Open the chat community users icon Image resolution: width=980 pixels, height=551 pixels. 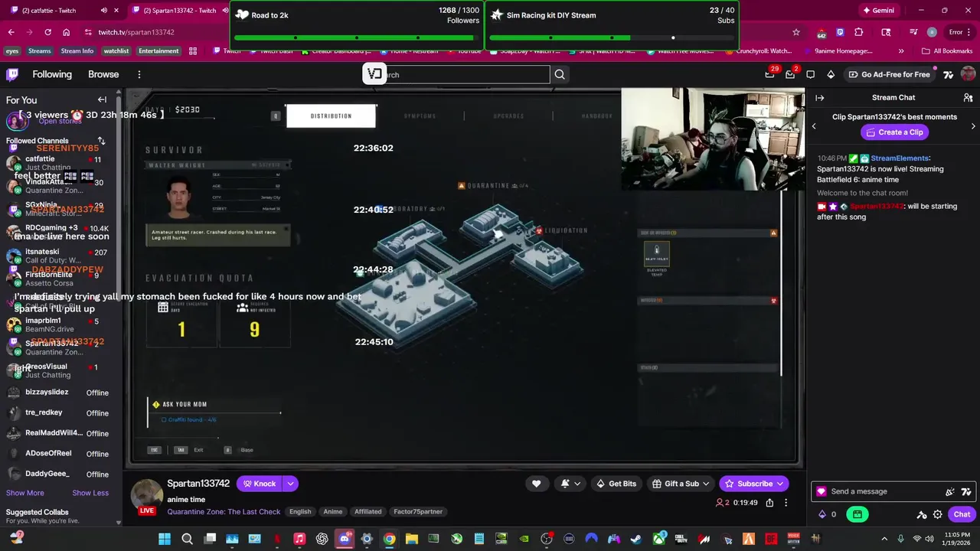(x=968, y=98)
